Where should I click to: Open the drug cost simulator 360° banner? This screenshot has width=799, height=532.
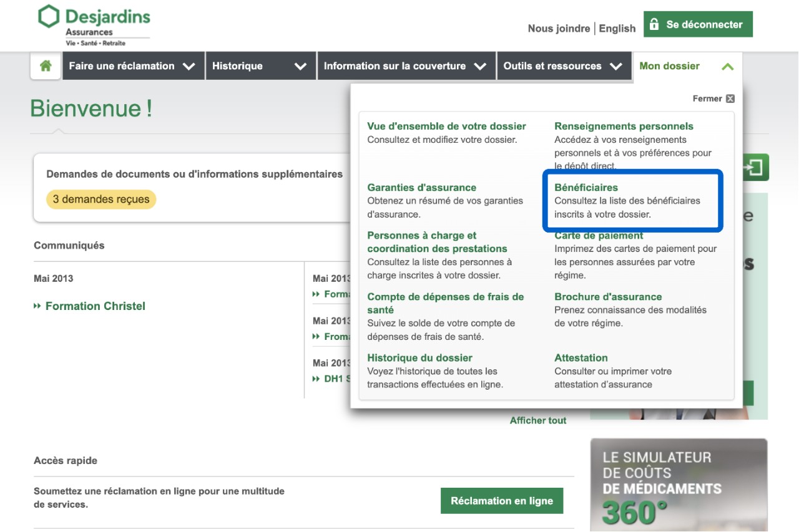click(679, 485)
